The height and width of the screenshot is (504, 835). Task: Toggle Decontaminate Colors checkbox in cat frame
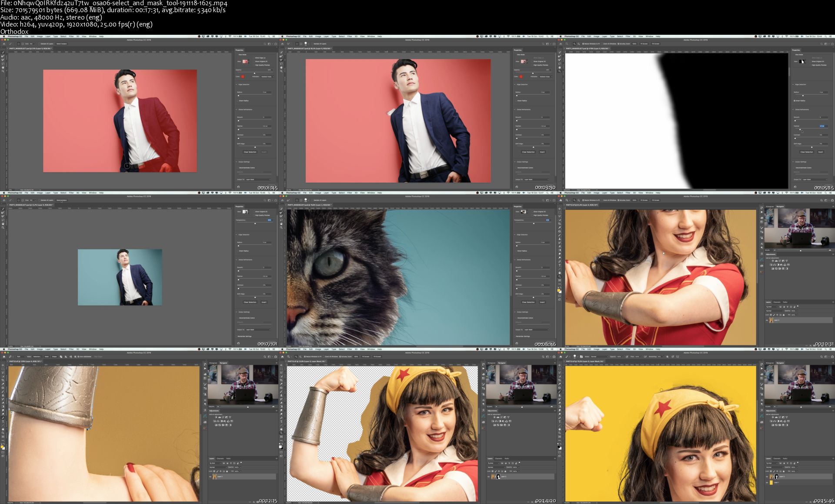(516, 318)
